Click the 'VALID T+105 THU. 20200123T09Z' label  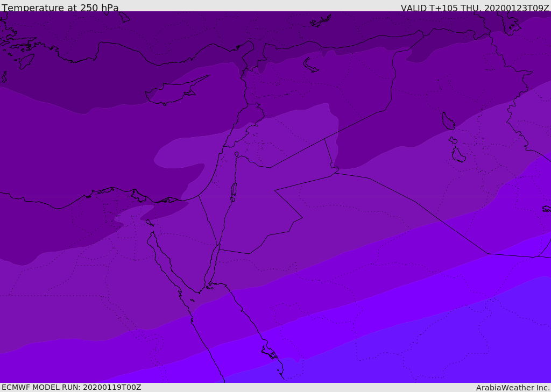pyautogui.click(x=475, y=8)
